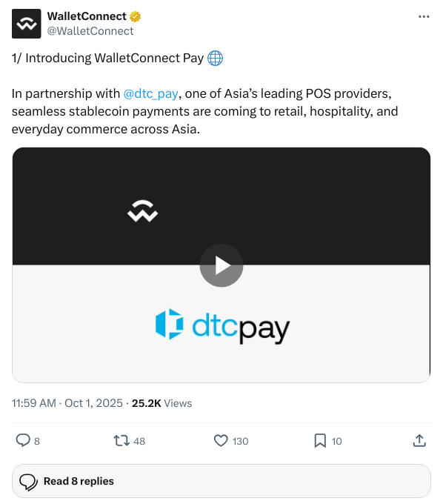The height and width of the screenshot is (504, 443).
Task: Click the WalletConnect profile avatar
Action: [x=27, y=24]
